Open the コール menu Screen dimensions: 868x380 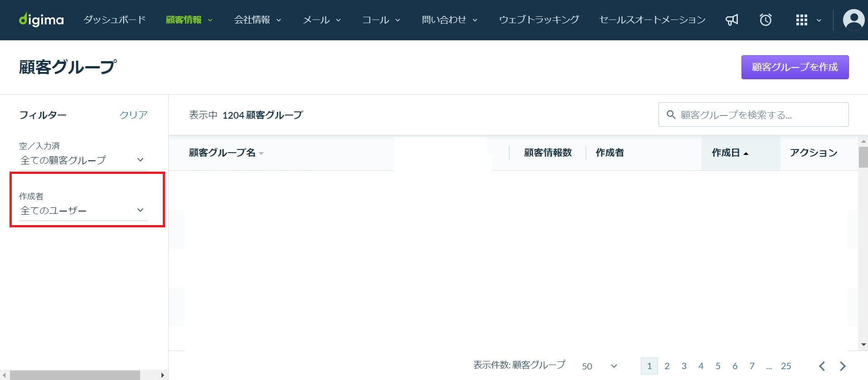381,20
